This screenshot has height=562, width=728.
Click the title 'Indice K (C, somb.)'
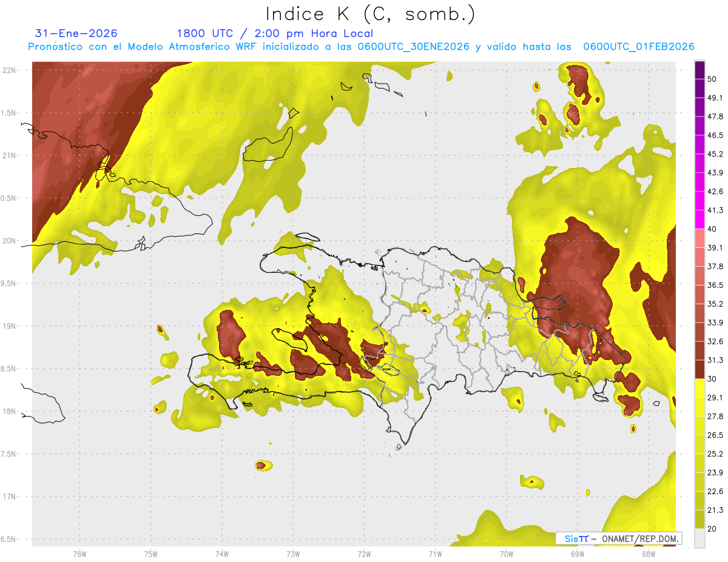pyautogui.click(x=371, y=14)
